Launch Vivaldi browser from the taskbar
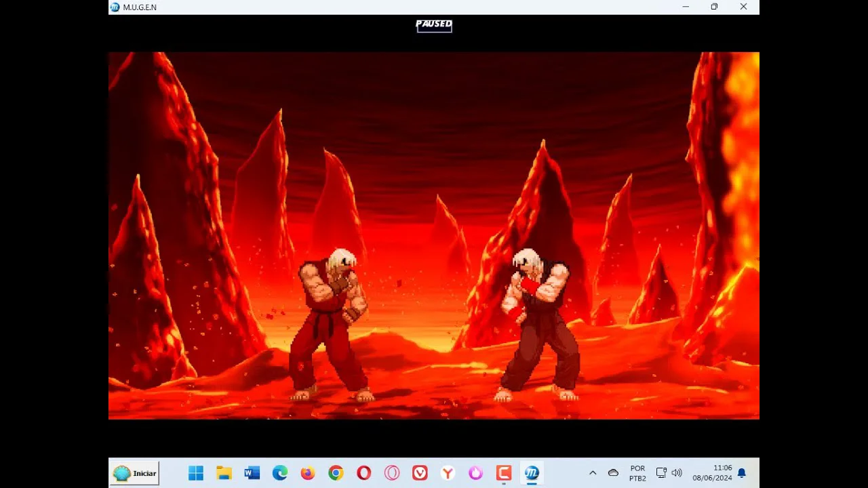 pyautogui.click(x=420, y=473)
